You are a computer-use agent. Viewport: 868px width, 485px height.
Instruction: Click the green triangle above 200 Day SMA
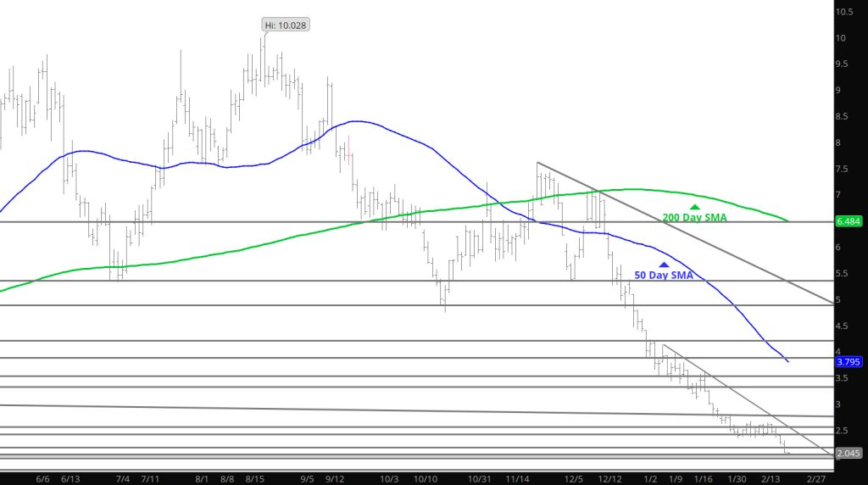click(x=694, y=206)
